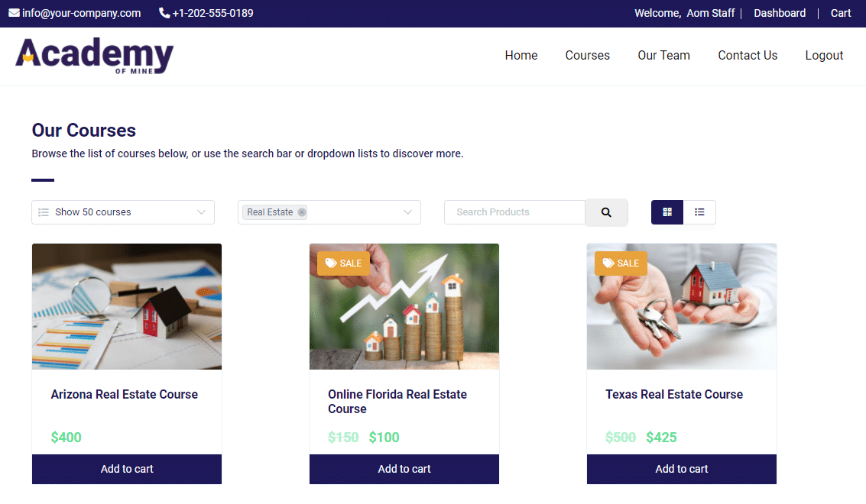The height and width of the screenshot is (504, 866).
Task: Open the Dashboard link
Action: click(x=780, y=13)
